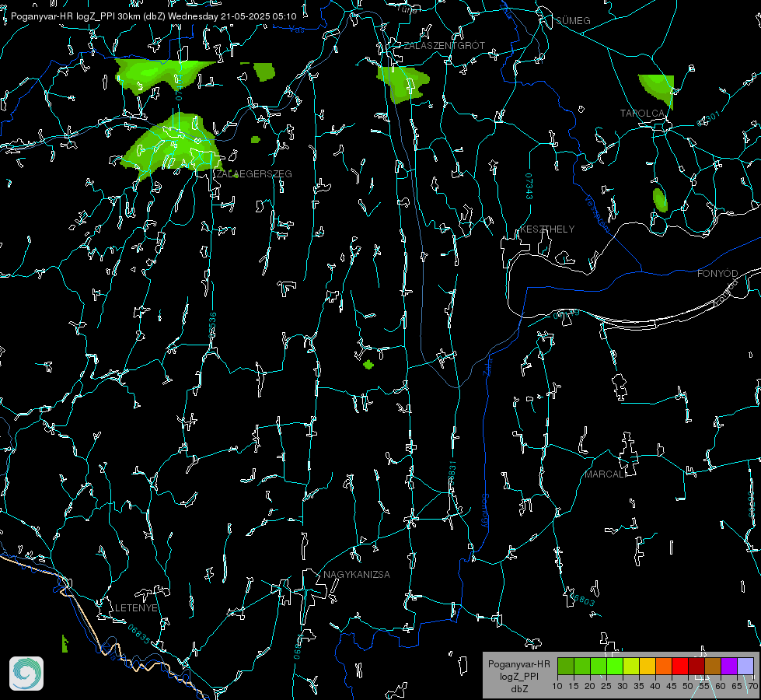Pick the dark green 10–15 dBZ swatch

pos(566,666)
